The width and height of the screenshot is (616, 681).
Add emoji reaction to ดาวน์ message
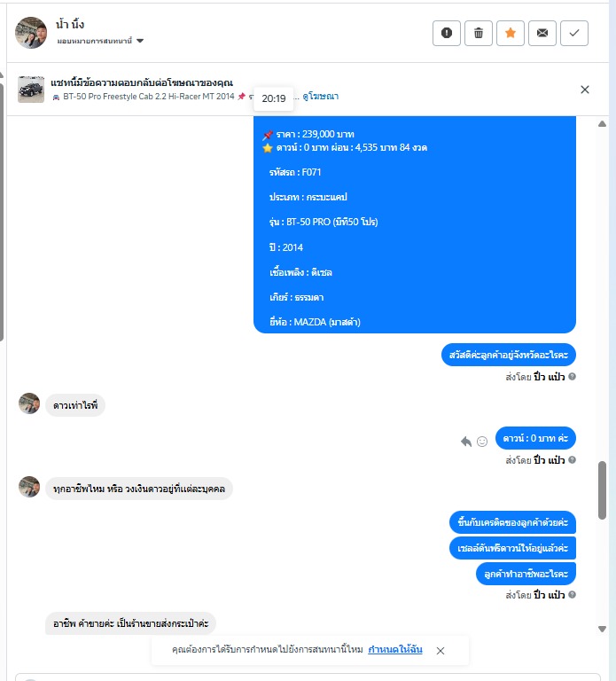click(482, 442)
